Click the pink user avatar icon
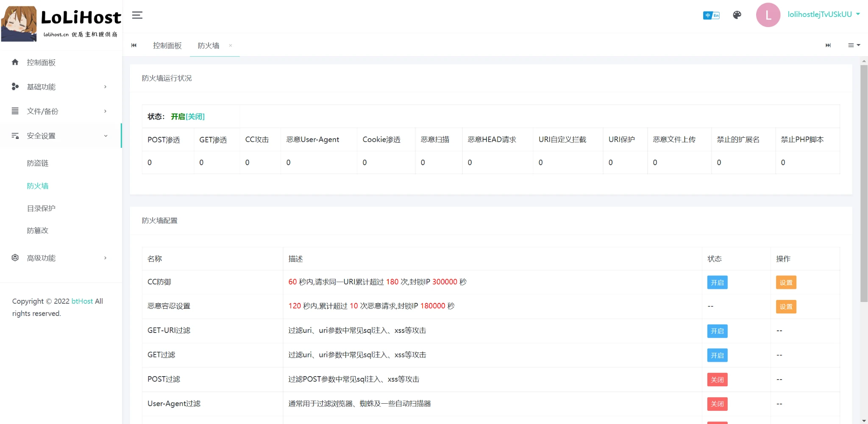 coord(768,15)
